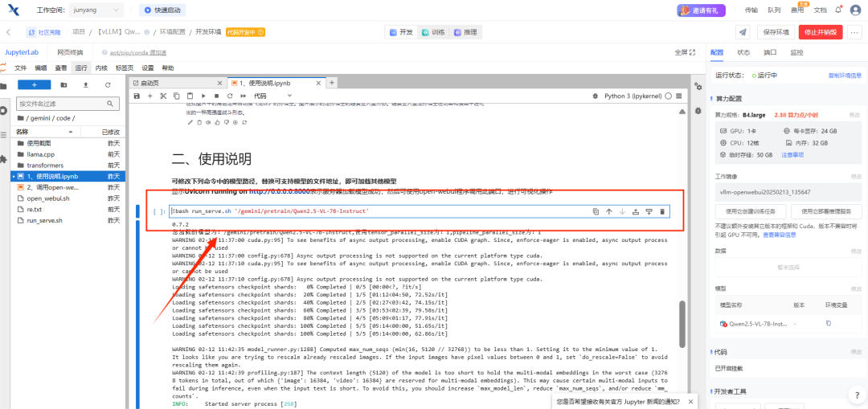
Task: Switch to the 训练 mode tab
Action: [432, 32]
